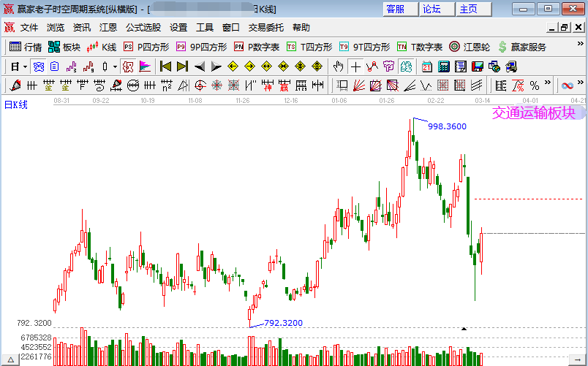Expand the main toolbar overflow chevron
The height and width of the screenshot is (366, 588).
(x=580, y=45)
